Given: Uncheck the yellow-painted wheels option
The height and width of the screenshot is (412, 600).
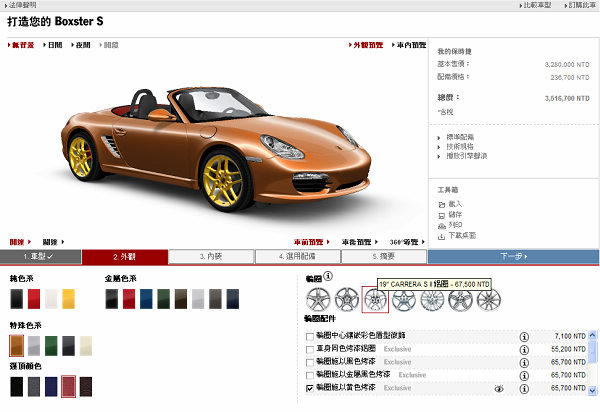Looking at the screenshot, I should click(310, 387).
